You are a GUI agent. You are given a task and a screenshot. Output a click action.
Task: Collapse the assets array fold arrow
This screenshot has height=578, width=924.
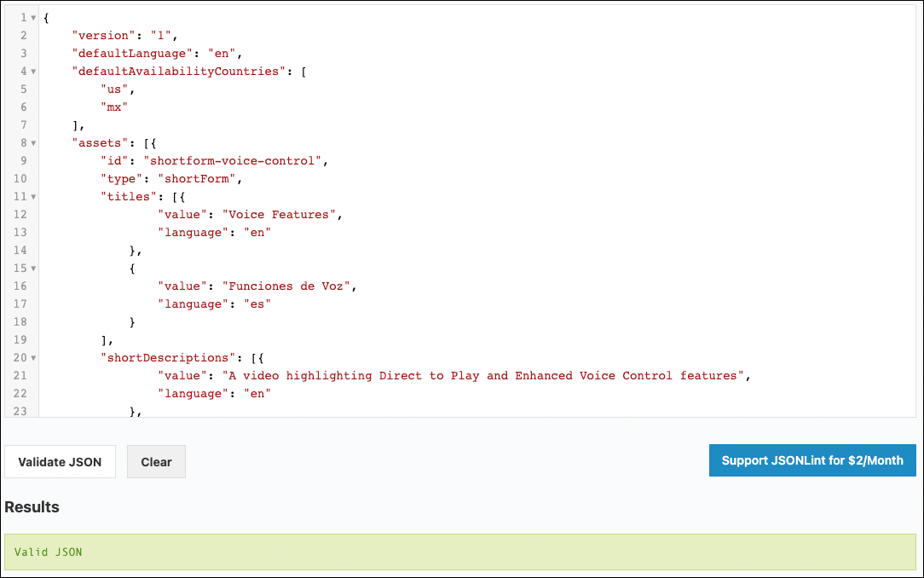[33, 143]
